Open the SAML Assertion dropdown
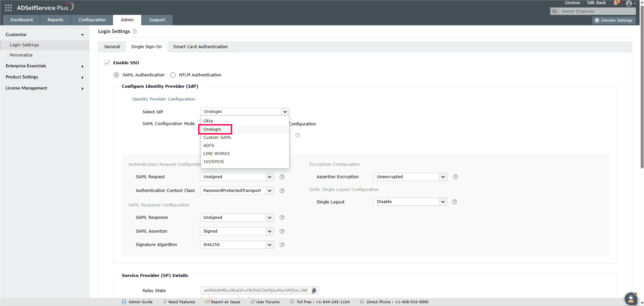The image size is (644, 306). coord(237,231)
